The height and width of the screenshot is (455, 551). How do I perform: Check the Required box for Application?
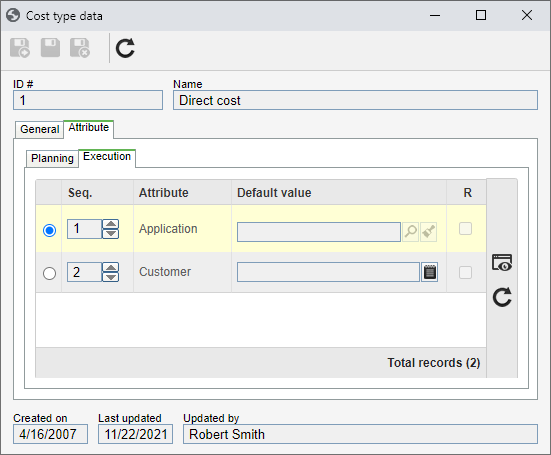click(465, 229)
